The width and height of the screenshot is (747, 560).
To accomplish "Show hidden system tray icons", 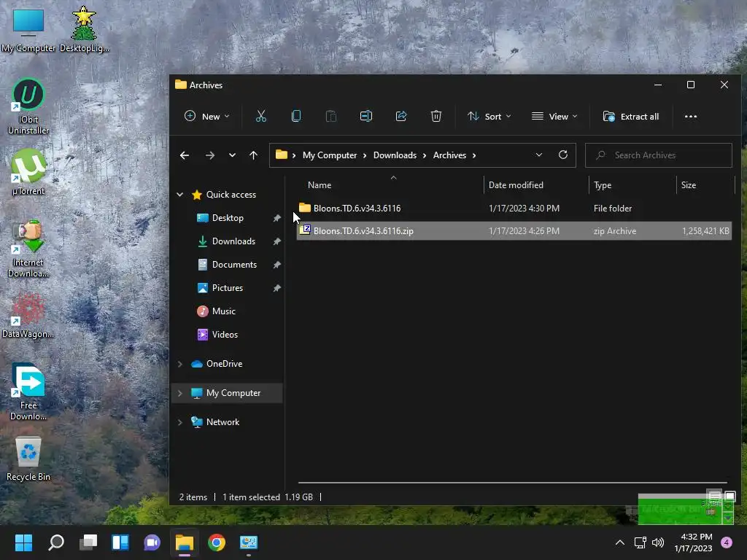I will click(x=620, y=542).
